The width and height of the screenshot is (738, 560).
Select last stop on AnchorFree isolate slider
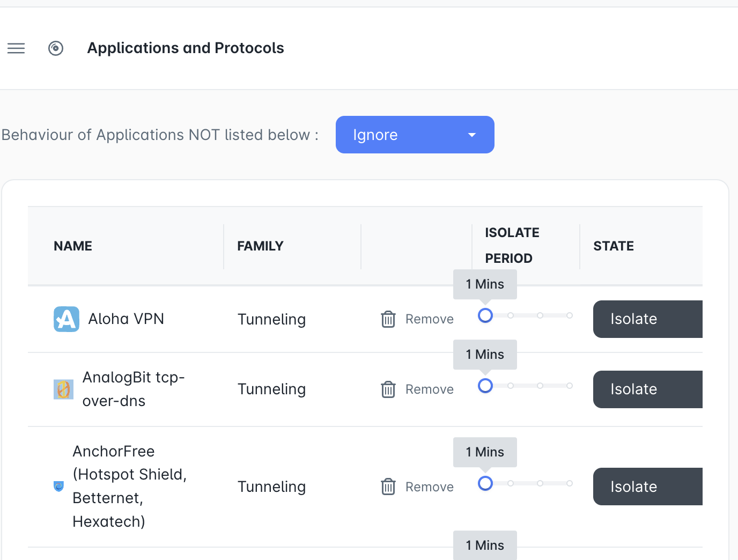(570, 483)
